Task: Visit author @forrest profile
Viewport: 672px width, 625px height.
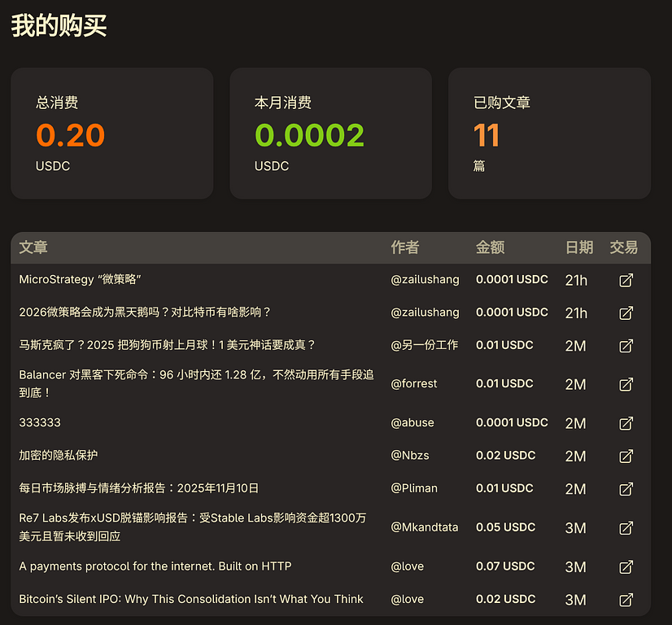Action: (x=413, y=384)
